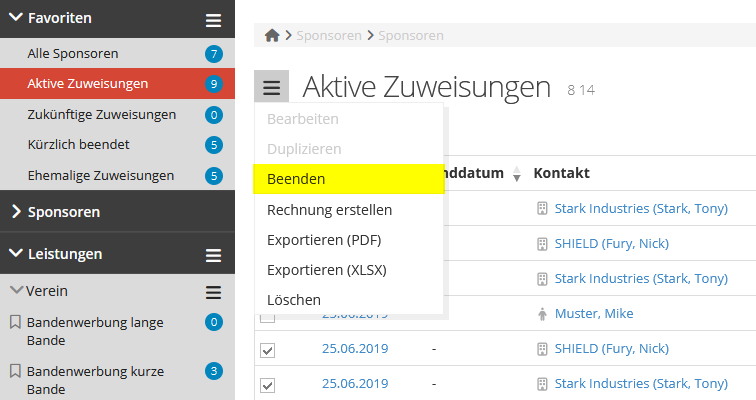Click the home icon in breadcrumb

coord(272,36)
